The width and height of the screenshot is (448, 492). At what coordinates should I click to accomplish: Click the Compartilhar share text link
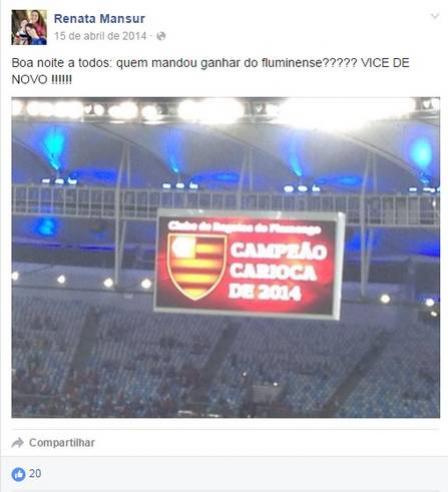(x=62, y=443)
